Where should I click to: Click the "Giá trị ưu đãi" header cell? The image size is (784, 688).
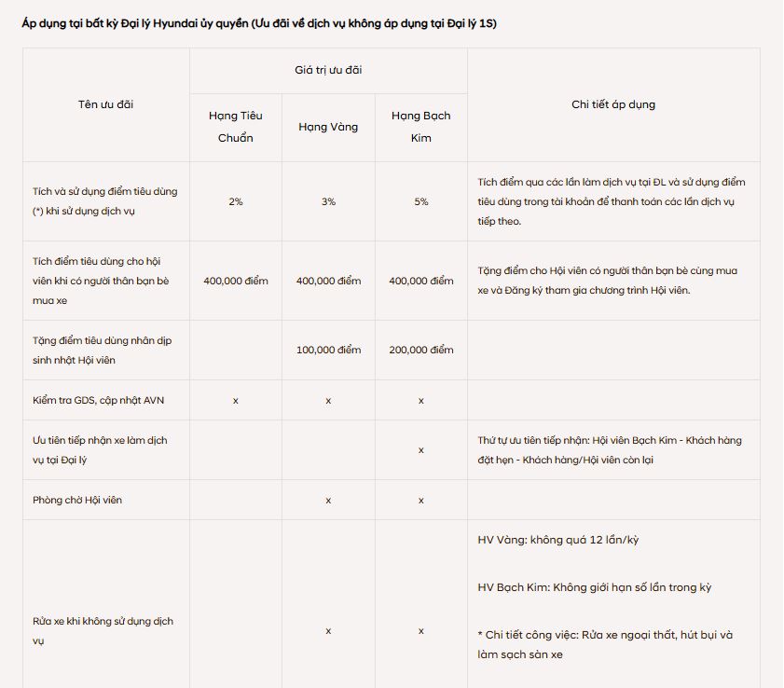pos(328,70)
